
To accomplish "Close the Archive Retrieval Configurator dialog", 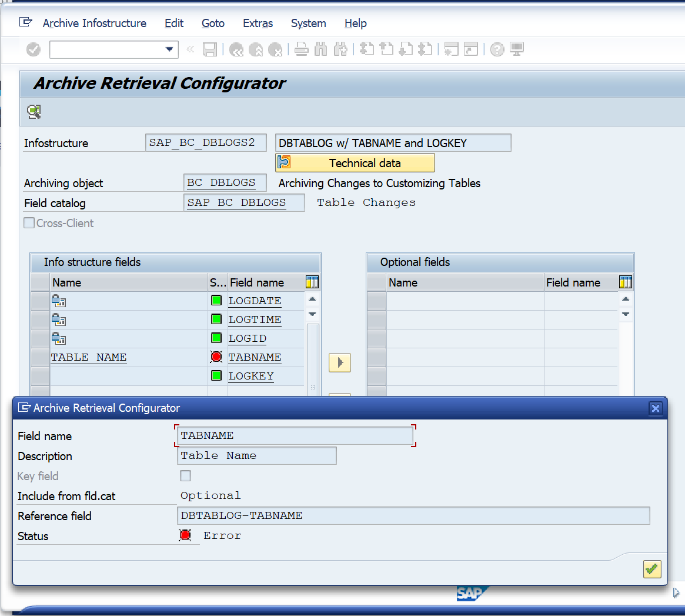I will coord(655,408).
